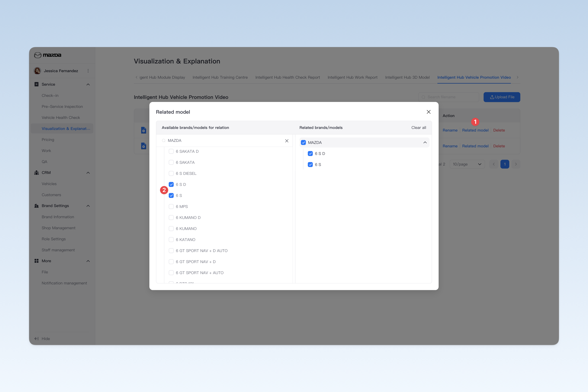Check the 6 MPS model

(171, 206)
